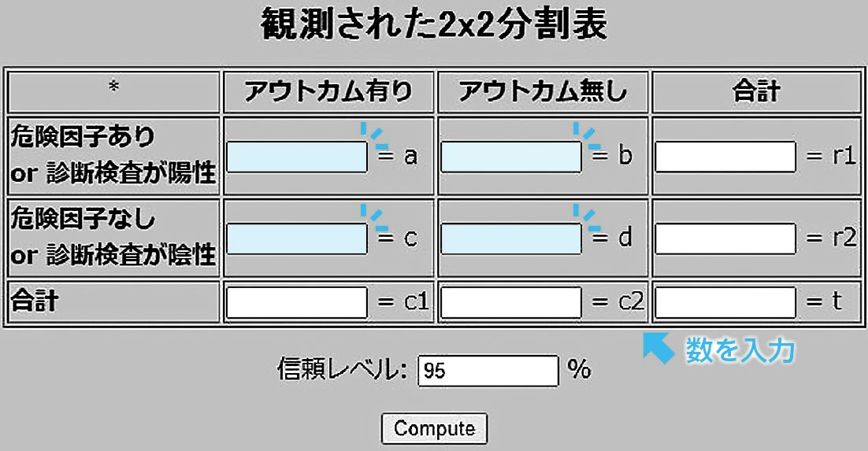
Task: Click the 観測された2x2分割表 title
Action: tap(434, 24)
